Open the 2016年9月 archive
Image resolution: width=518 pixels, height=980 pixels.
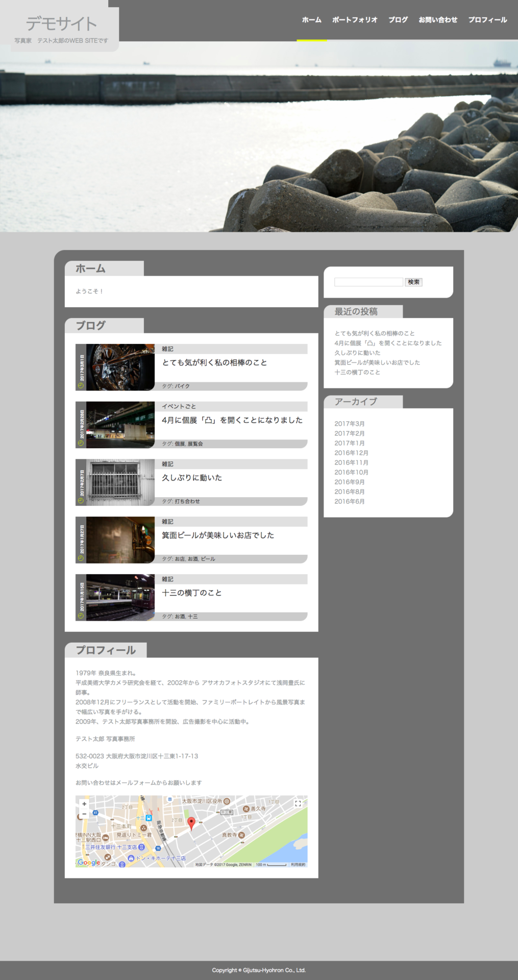tap(350, 482)
